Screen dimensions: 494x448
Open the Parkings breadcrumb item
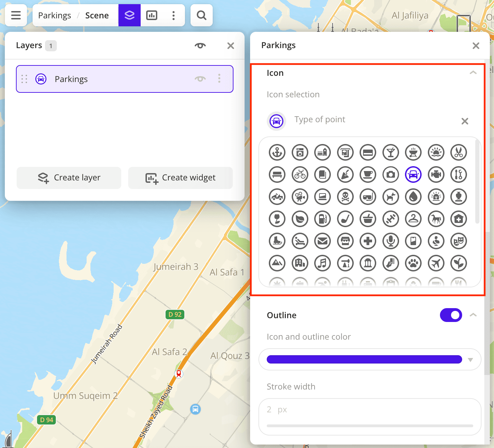point(54,16)
